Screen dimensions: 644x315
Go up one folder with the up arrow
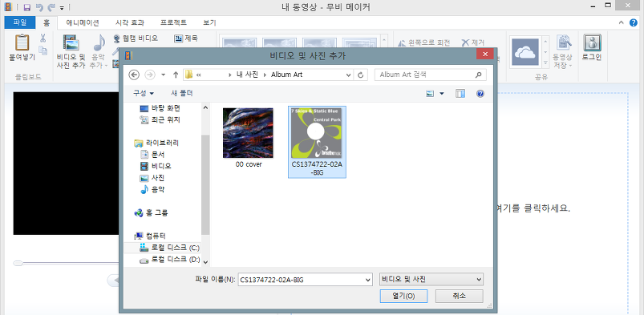click(176, 75)
